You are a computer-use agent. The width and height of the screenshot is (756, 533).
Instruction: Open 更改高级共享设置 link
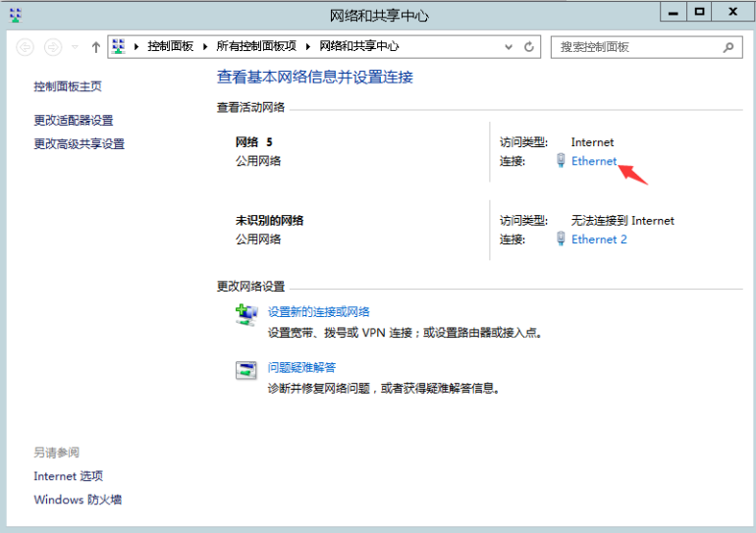[x=80, y=143]
